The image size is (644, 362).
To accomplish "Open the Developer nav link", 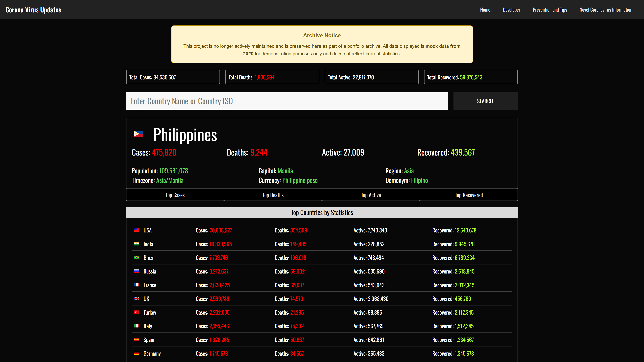I will (512, 10).
